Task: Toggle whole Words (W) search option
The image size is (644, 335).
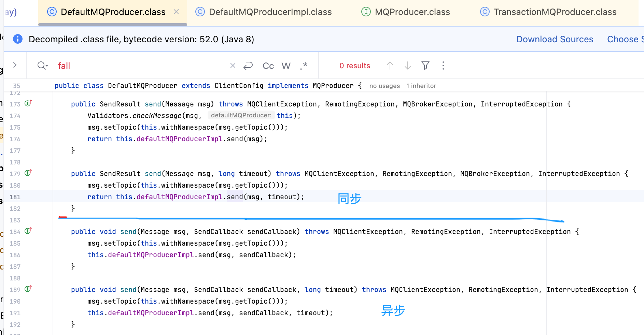Action: 286,66
